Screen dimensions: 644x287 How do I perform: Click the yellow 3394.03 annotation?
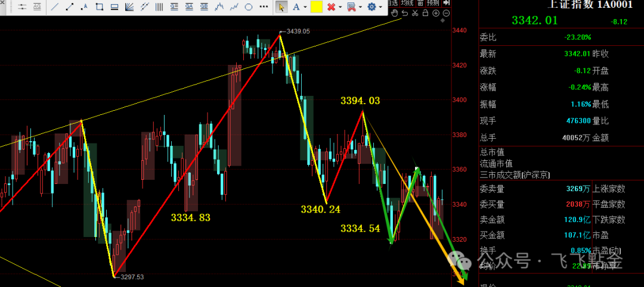click(x=360, y=101)
